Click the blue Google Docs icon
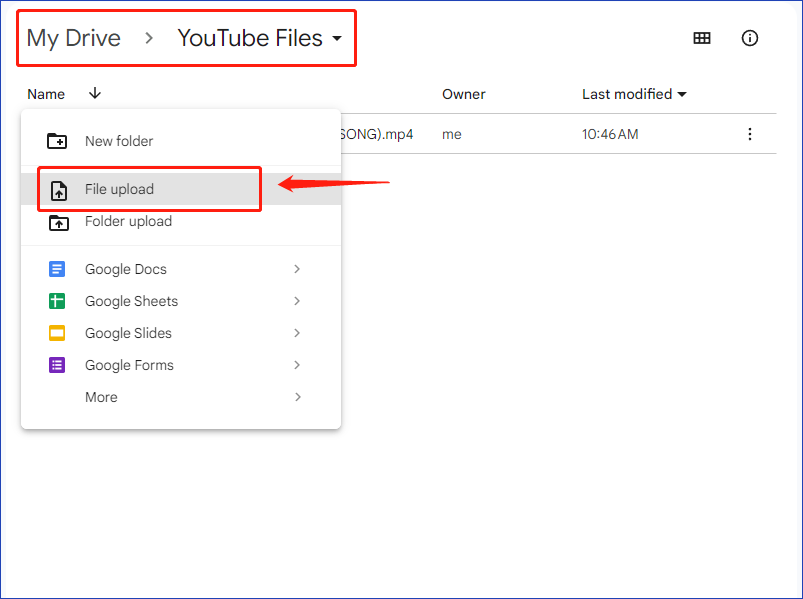 coord(57,269)
